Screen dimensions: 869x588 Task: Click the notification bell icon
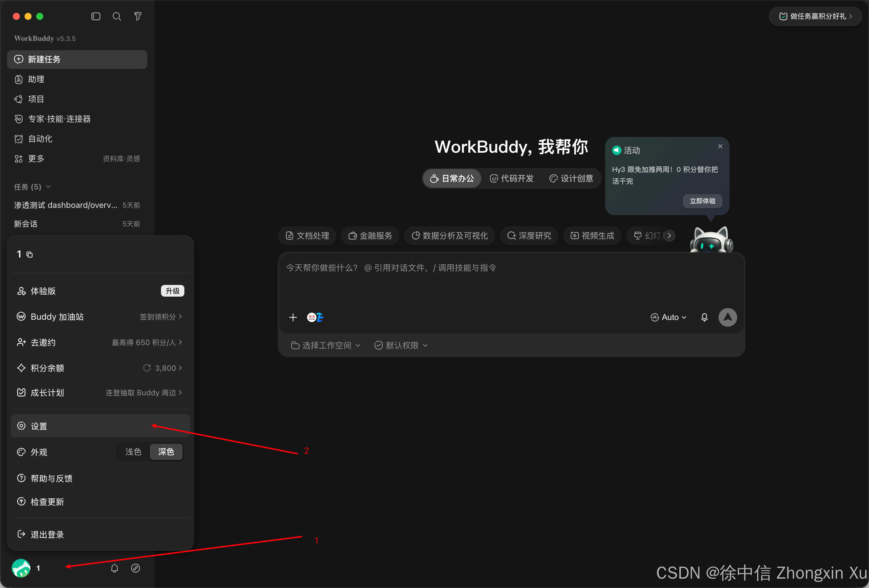tap(115, 568)
